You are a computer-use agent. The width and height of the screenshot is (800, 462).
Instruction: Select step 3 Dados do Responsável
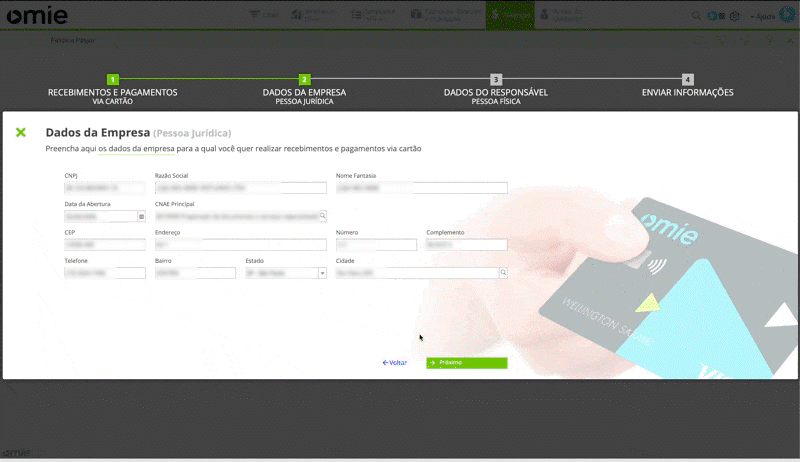tap(496, 79)
